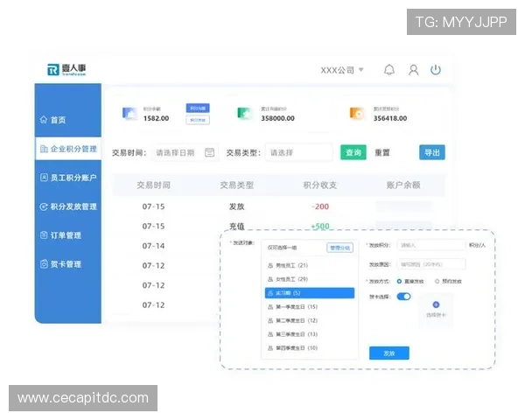The image size is (525, 420).
Task: Click the 壹人事 logo
Action: click(66, 70)
